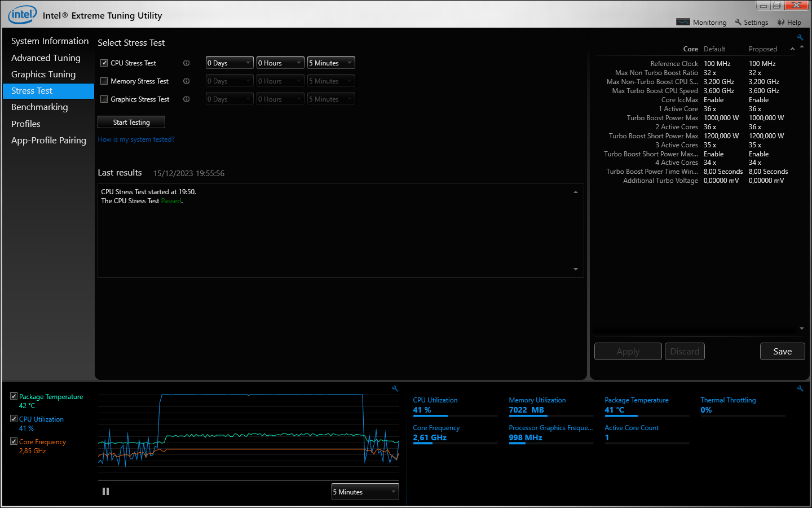The width and height of the screenshot is (812, 508).
Task: Open Graphics Tuning section
Action: 48,75
